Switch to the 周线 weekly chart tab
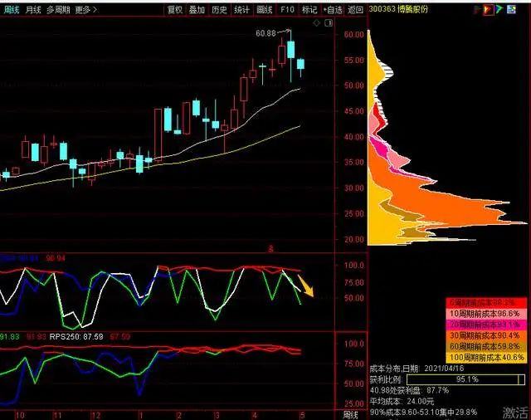531x420 pixels. tap(12, 10)
